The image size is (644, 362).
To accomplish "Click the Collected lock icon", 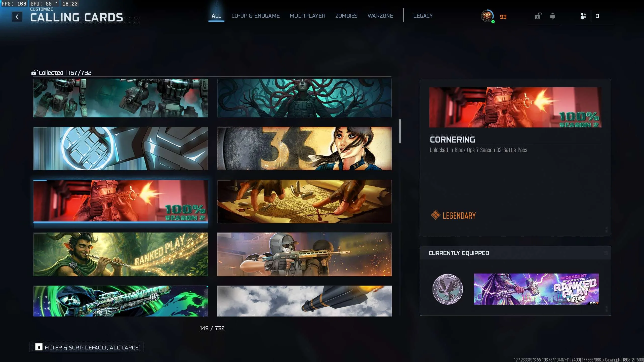I will click(34, 73).
